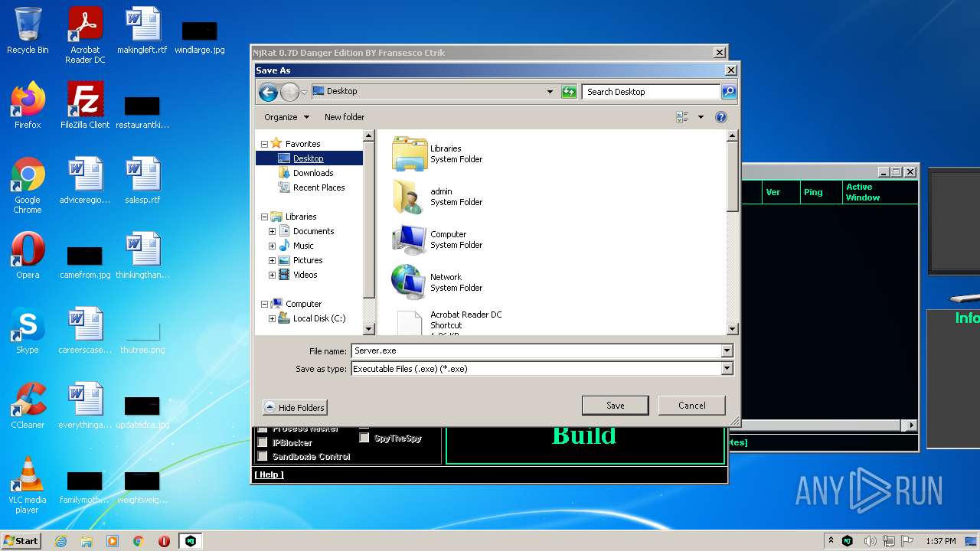Go back in Save As dialog
This screenshot has width=980, height=551.
tap(268, 93)
